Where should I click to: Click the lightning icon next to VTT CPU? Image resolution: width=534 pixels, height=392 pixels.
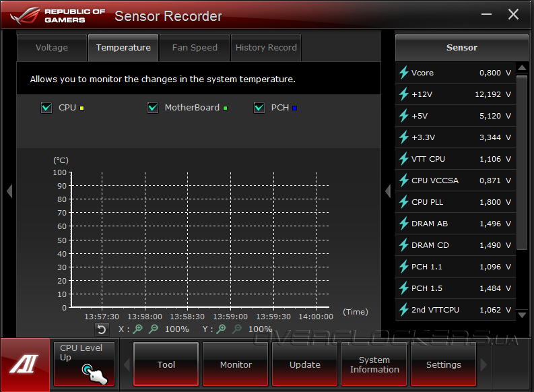pos(404,159)
